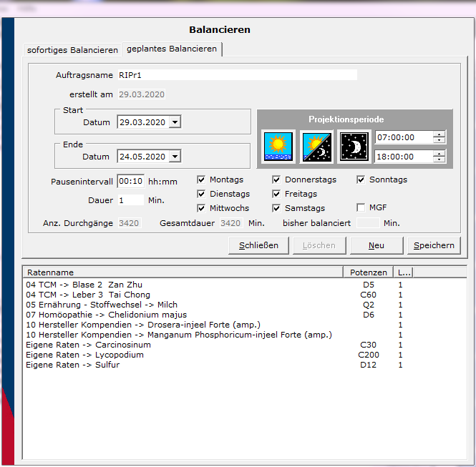476x467 pixels.
Task: Select row '04 TCM -> Leber 3 Tai Chong'
Action: point(245,295)
